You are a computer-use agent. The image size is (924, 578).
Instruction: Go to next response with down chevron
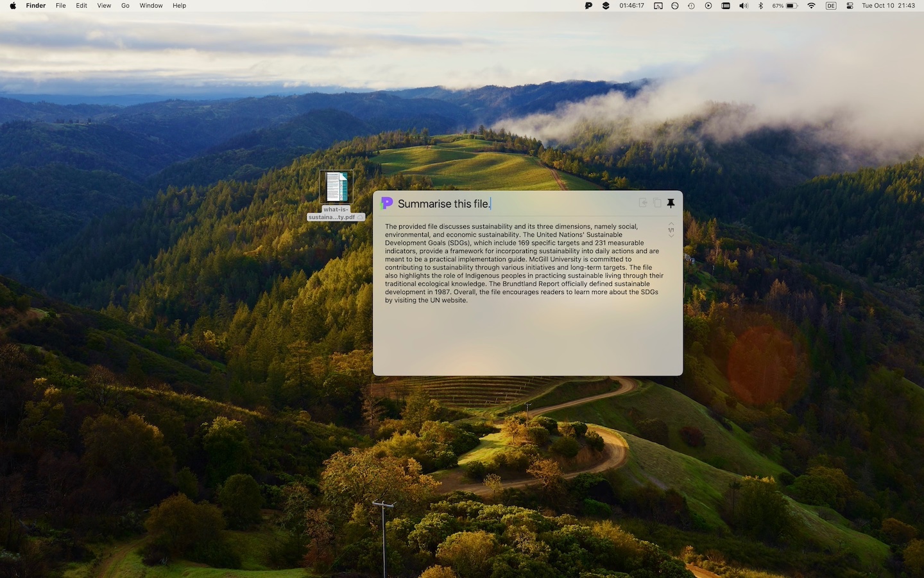point(671,236)
